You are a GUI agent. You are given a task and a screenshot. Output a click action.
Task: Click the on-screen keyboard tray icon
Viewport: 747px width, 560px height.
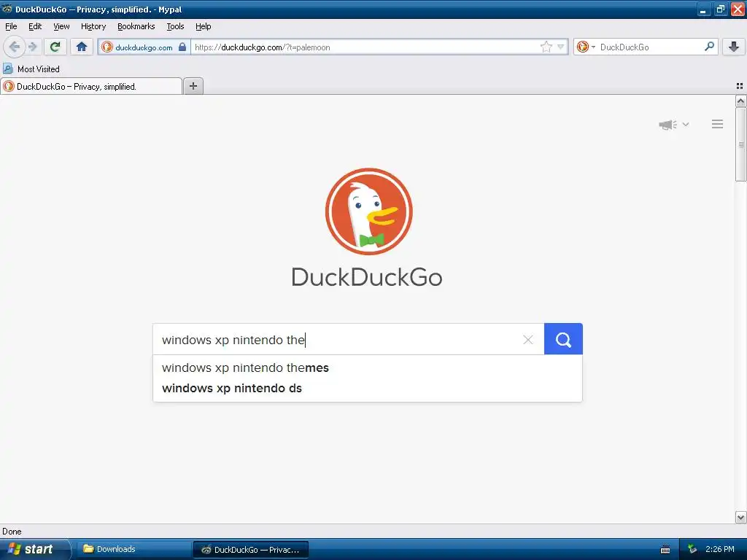point(665,550)
